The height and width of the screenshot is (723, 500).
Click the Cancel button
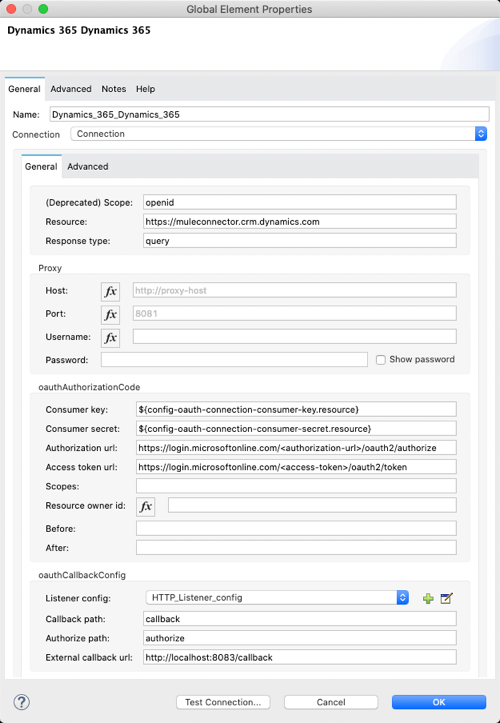tap(331, 702)
